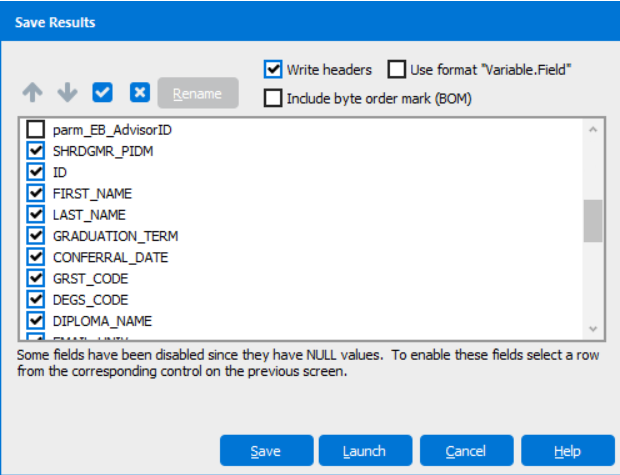Move selected field down with down arrow
This screenshot has height=475, width=620.
pyautogui.click(x=68, y=93)
